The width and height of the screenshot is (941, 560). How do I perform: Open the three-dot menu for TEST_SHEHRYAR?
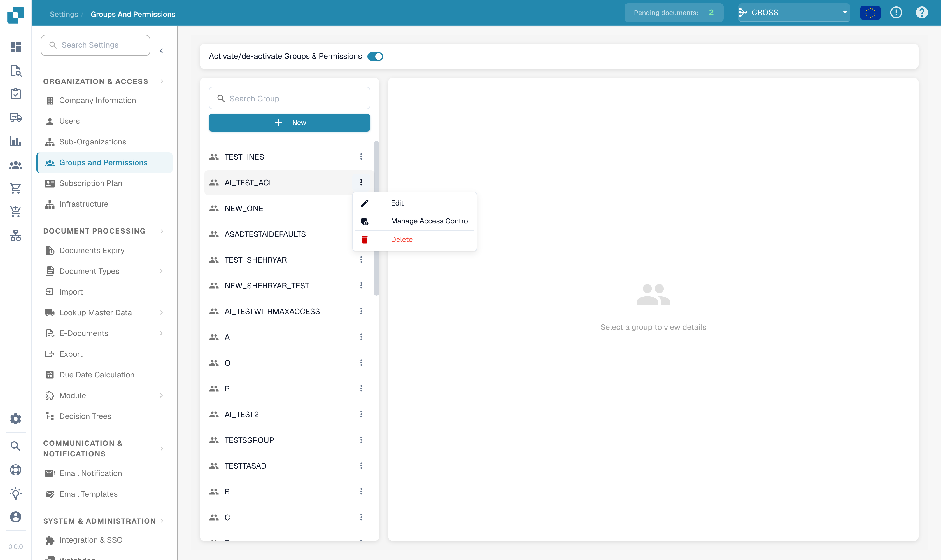coord(361,260)
